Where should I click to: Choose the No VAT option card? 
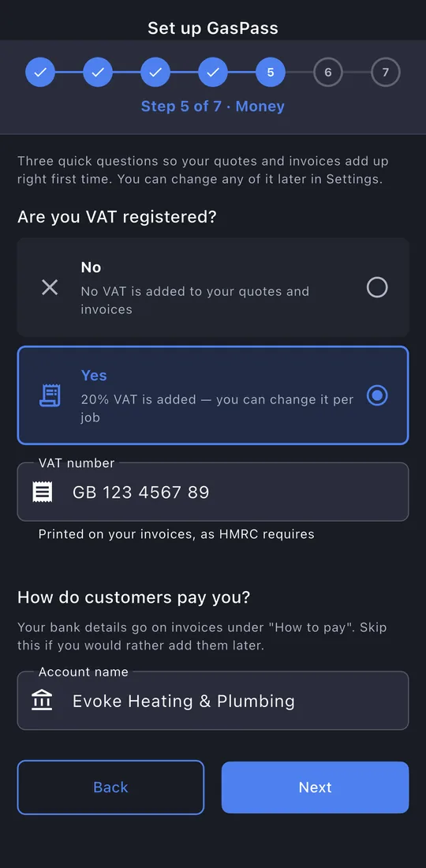pyautogui.click(x=213, y=287)
